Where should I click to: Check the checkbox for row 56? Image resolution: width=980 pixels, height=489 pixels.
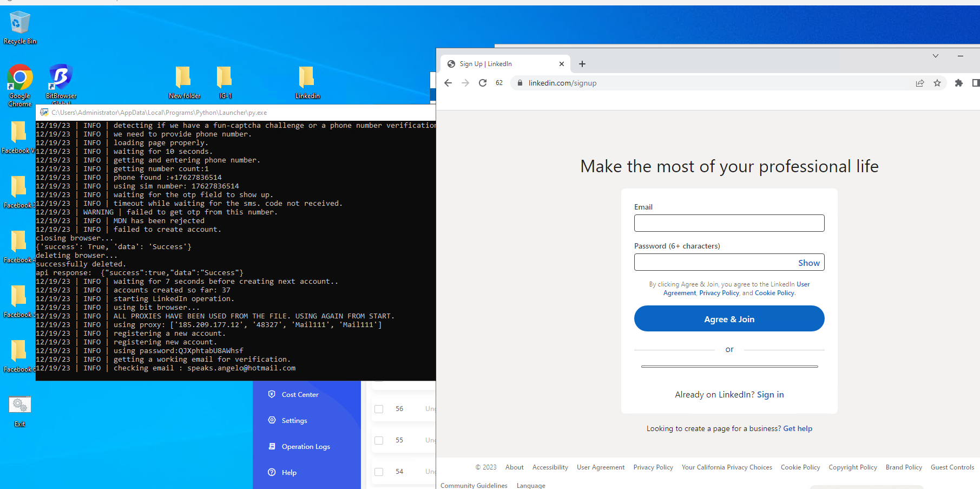tap(379, 409)
